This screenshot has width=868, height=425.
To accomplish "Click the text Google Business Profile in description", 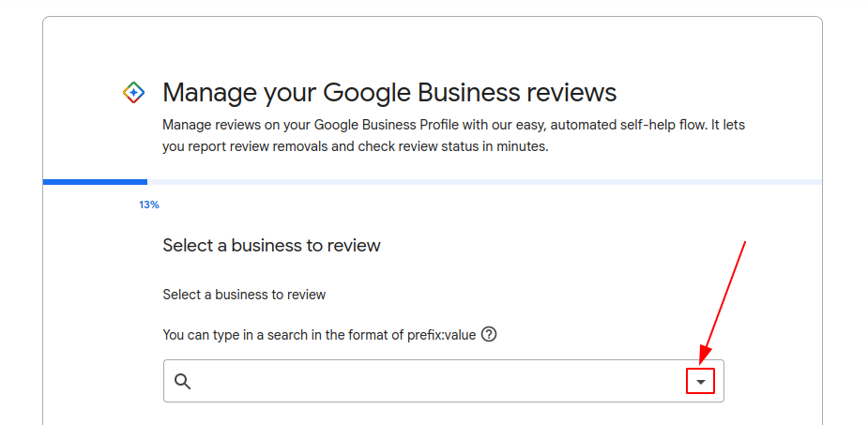I will tap(387, 125).
